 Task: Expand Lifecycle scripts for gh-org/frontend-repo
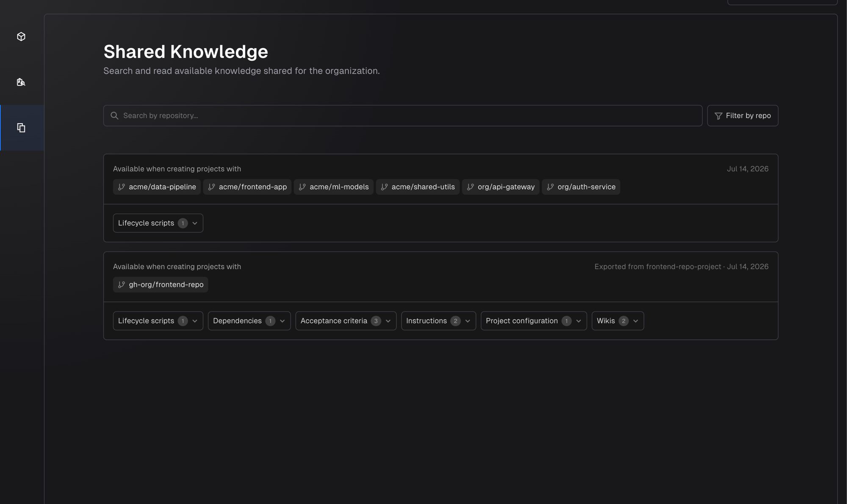click(158, 321)
